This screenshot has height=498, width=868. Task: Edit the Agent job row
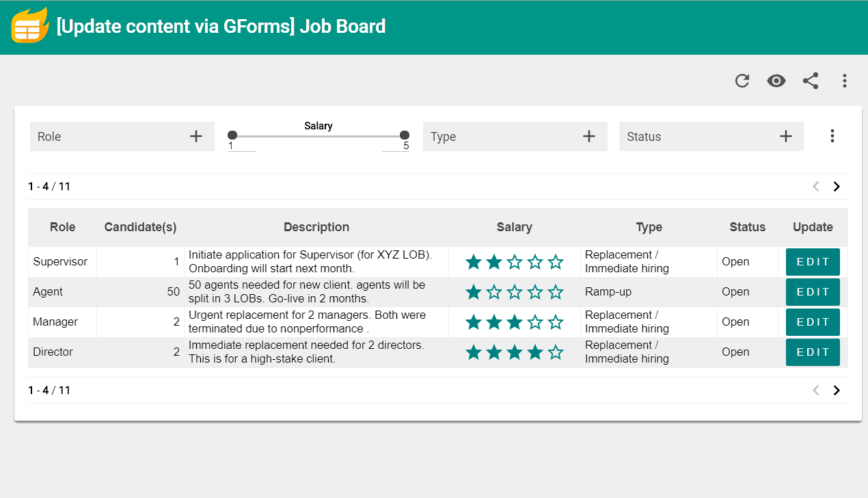coord(813,292)
